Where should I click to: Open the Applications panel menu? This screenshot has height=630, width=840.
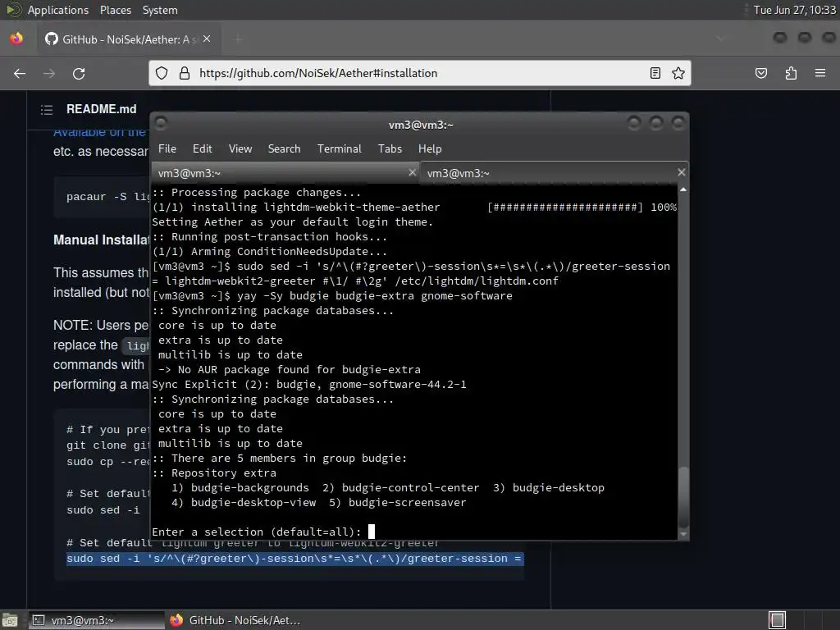(58, 10)
